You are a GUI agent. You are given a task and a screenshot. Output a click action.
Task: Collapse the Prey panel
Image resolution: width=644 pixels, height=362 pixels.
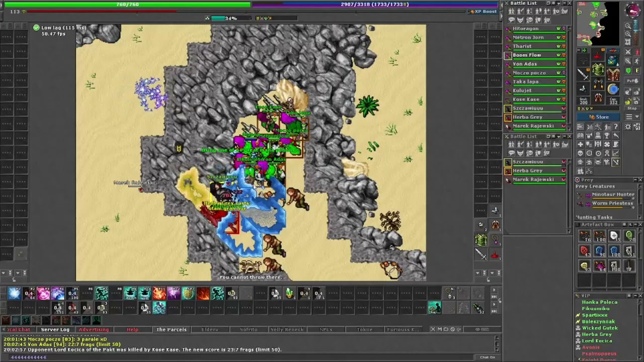(x=634, y=180)
